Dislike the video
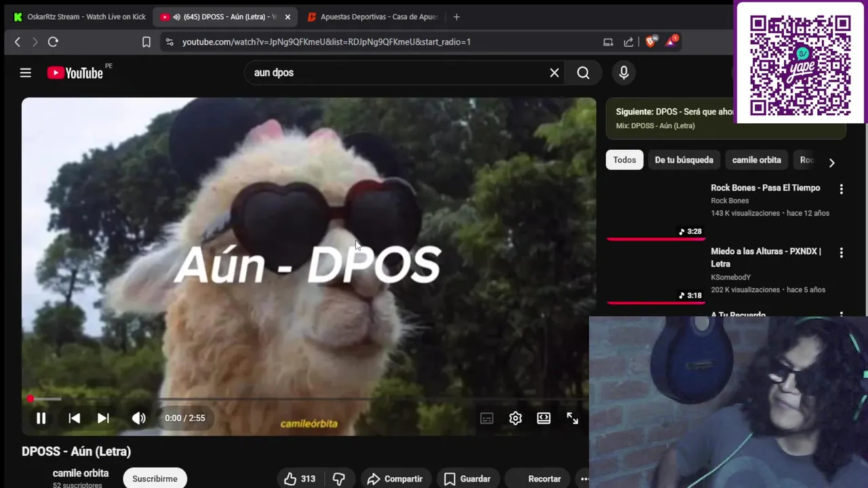 (x=339, y=479)
